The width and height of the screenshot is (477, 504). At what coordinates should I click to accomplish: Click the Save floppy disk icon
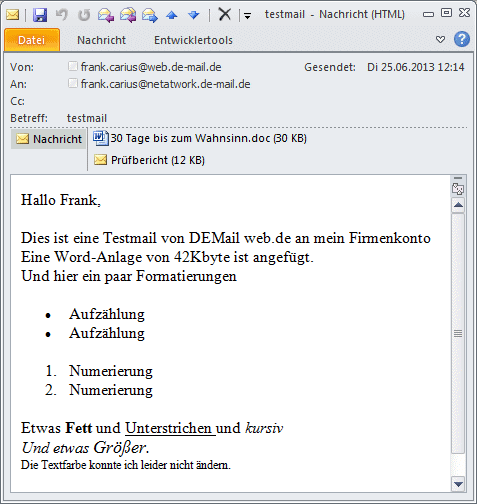click(x=40, y=15)
